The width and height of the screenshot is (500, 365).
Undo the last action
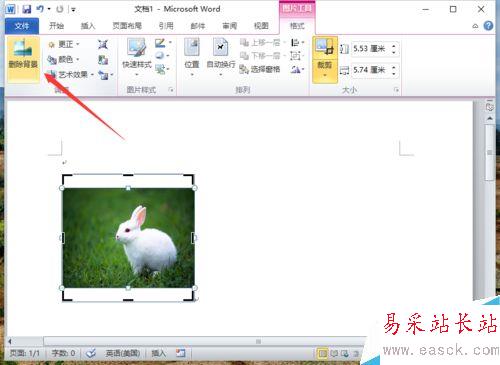(x=40, y=9)
